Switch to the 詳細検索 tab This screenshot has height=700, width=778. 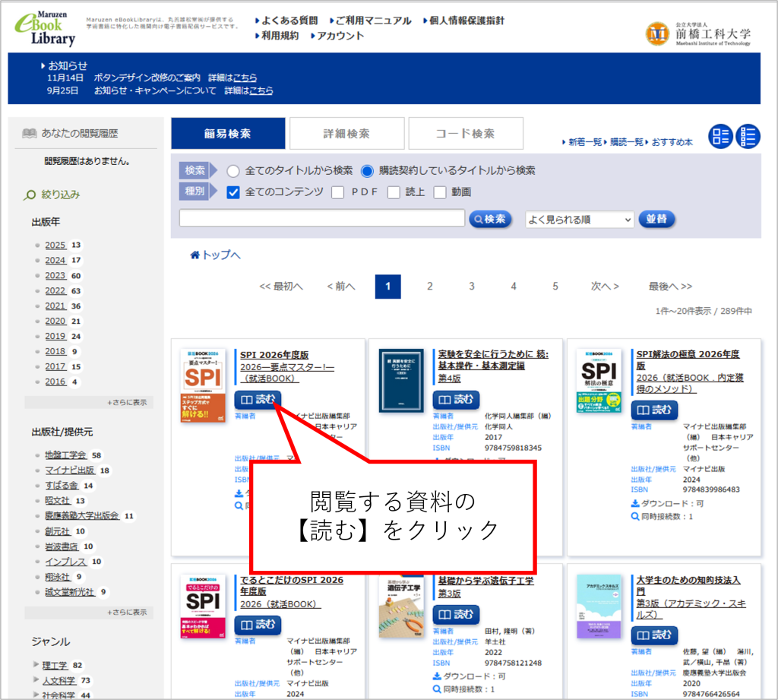(x=346, y=134)
